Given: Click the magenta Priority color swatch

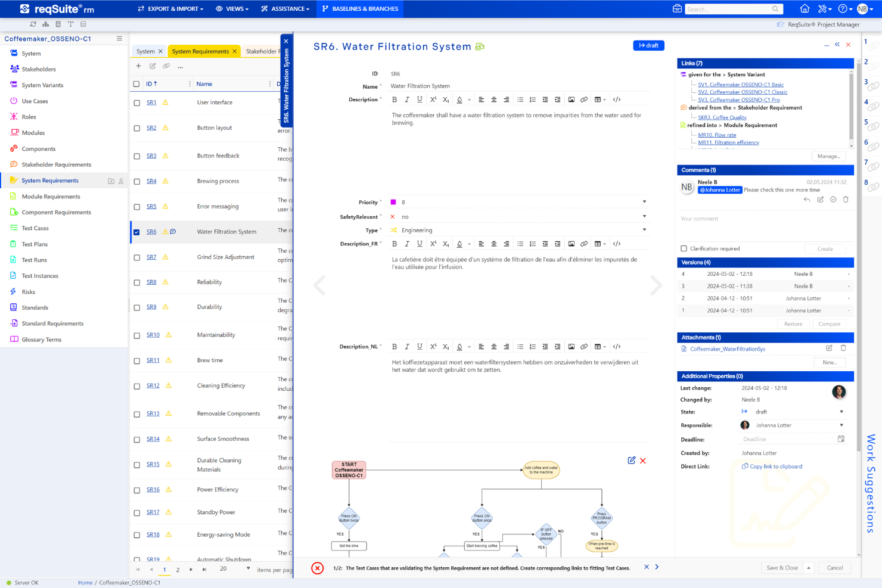Looking at the screenshot, I should tap(393, 202).
